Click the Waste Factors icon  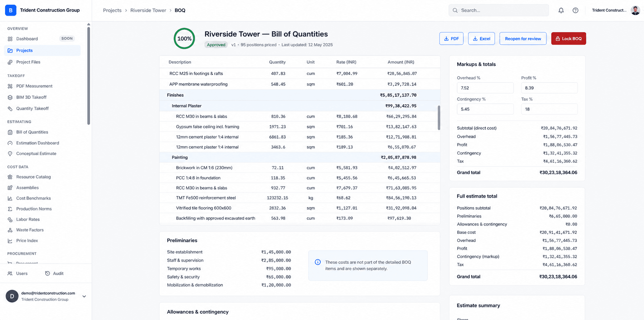pyautogui.click(x=10, y=230)
